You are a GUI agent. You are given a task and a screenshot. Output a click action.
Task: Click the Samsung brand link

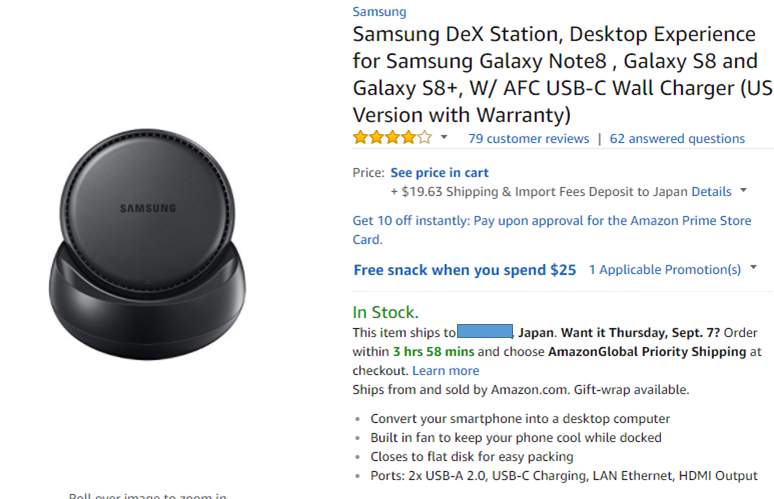[x=379, y=12]
